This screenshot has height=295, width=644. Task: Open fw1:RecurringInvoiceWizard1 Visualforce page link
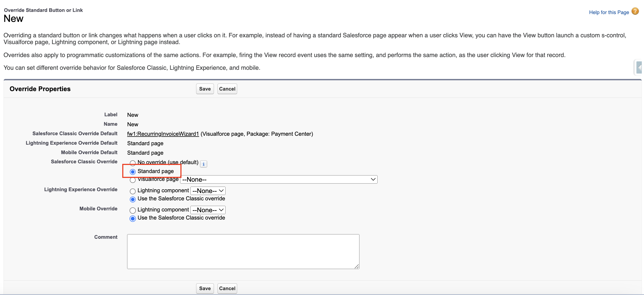[x=163, y=134]
